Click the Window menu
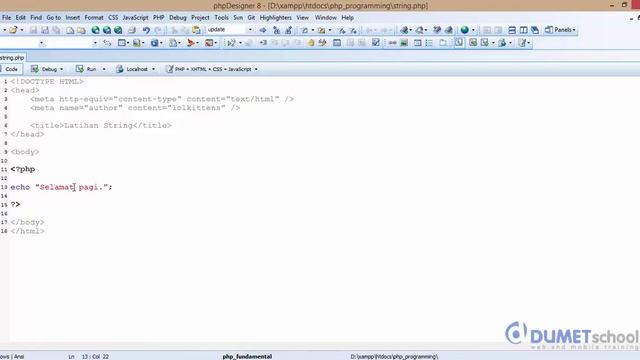The image size is (640, 360). click(x=325, y=18)
